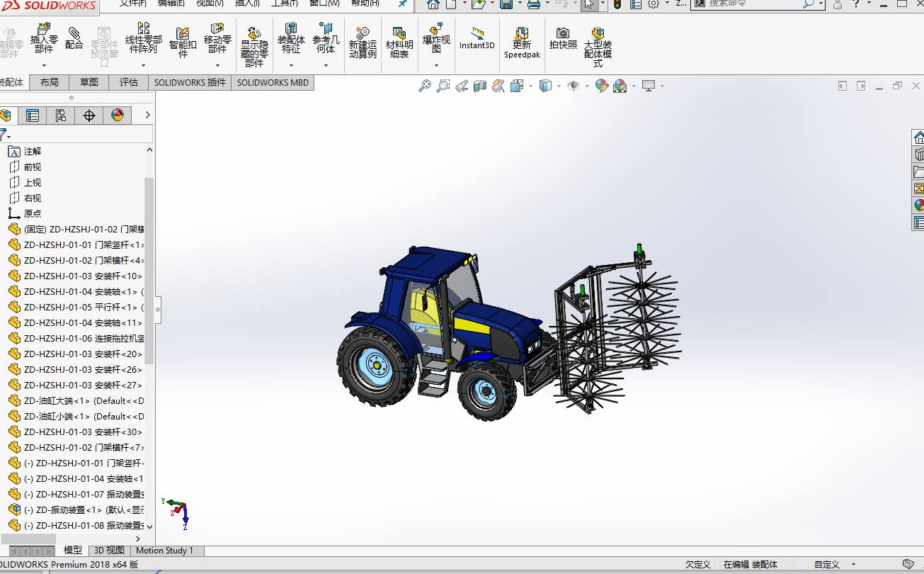Image resolution: width=924 pixels, height=574 pixels.
Task: Open the SOLIDWORKS MBD tab
Action: tap(273, 82)
